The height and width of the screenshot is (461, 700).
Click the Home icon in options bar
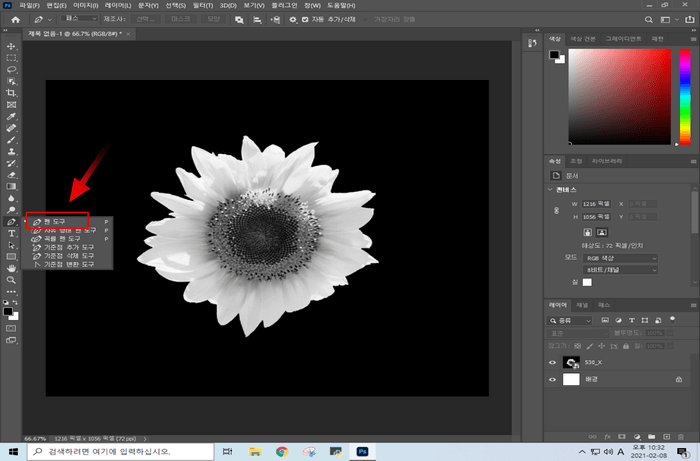click(15, 19)
